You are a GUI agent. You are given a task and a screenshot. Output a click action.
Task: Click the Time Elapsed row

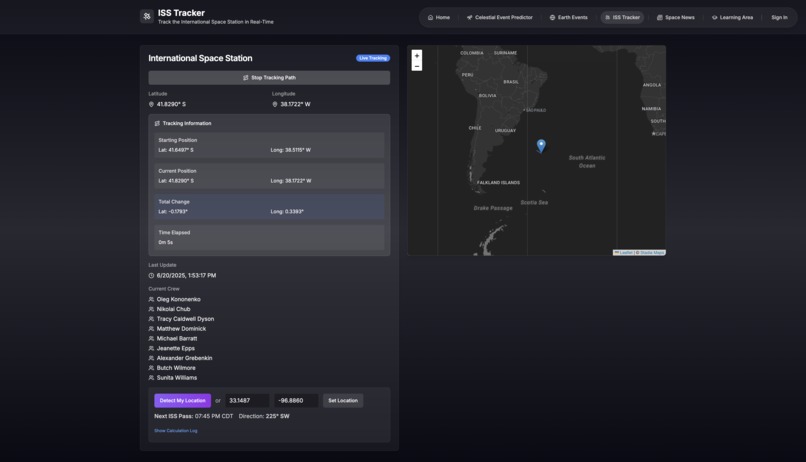[269, 237]
